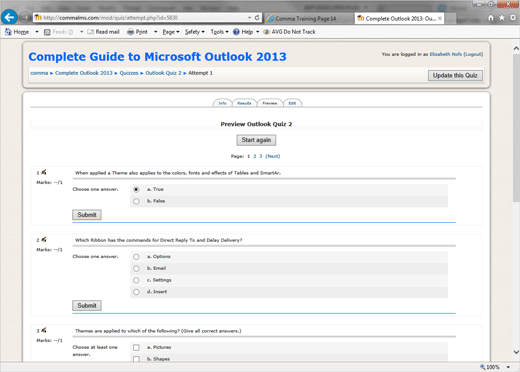The width and height of the screenshot is (520, 372).
Task: Open the Feeds dropdown arrow
Action: (81, 32)
